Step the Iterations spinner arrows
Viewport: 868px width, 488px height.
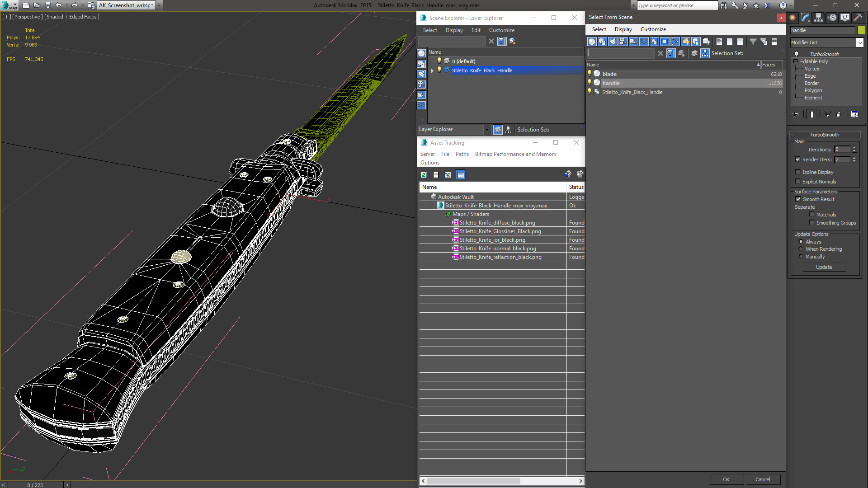(854, 150)
